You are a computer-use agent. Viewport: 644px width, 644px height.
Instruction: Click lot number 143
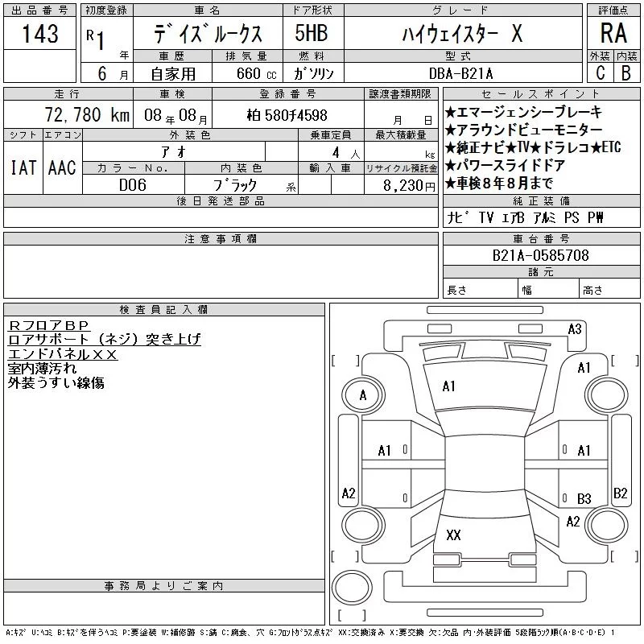(39, 34)
